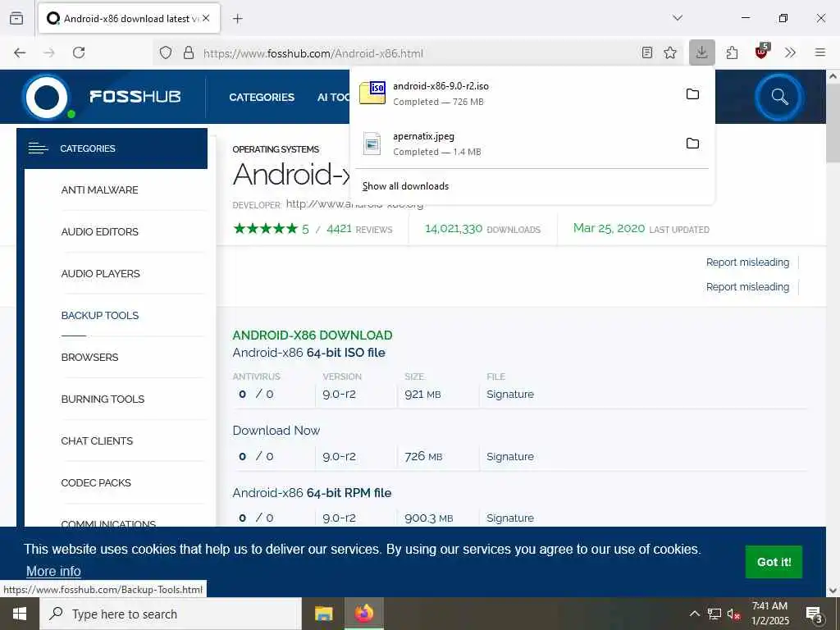List all tabs dropdown arrow

click(x=678, y=18)
